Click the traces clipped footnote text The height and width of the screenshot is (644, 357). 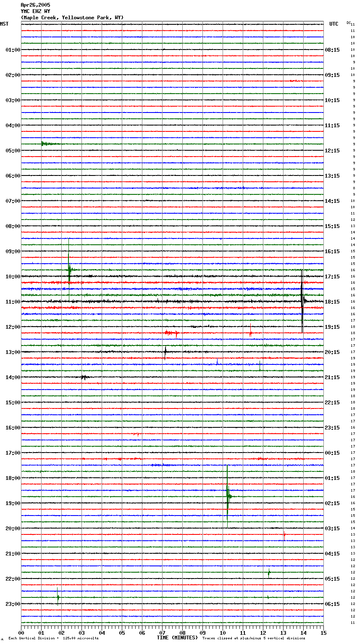coord(254,639)
